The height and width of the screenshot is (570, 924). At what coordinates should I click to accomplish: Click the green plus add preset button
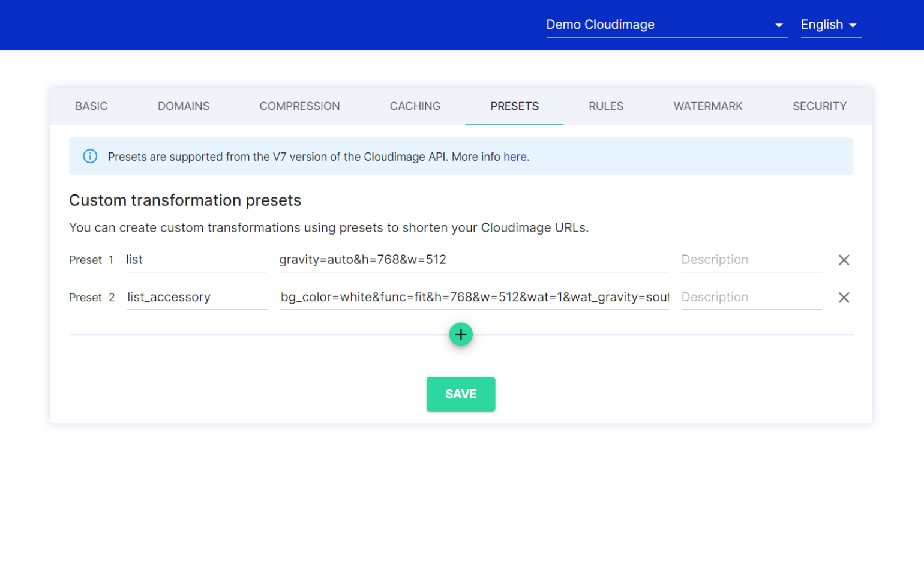click(461, 334)
